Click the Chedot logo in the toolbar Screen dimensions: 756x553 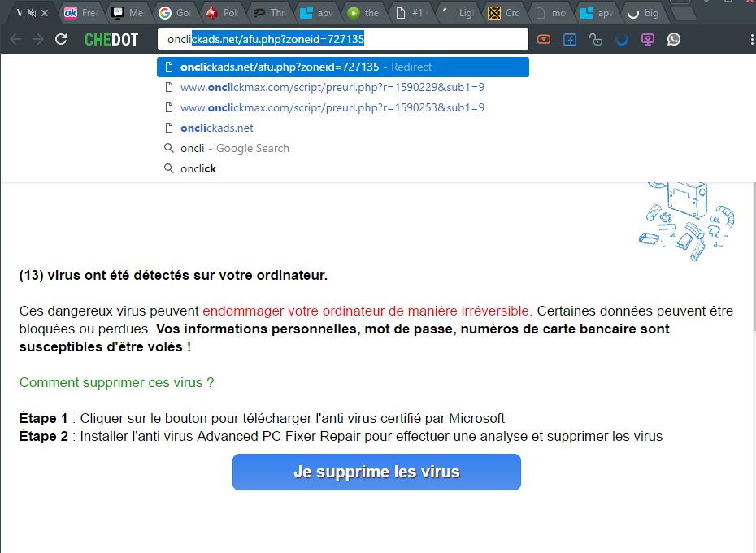click(x=111, y=39)
